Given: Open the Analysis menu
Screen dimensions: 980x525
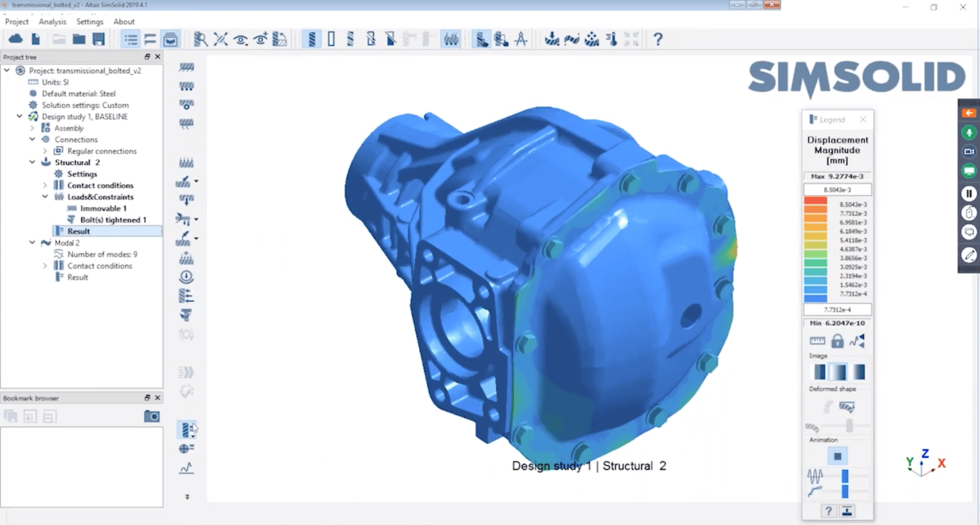Looking at the screenshot, I should coord(52,21).
